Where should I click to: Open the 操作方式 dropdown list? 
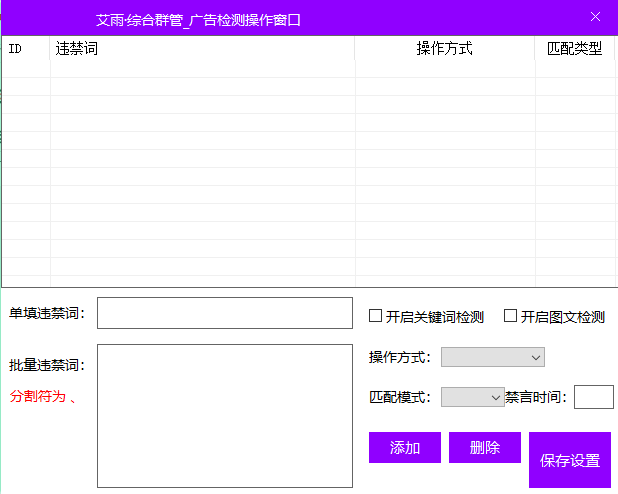coord(493,357)
